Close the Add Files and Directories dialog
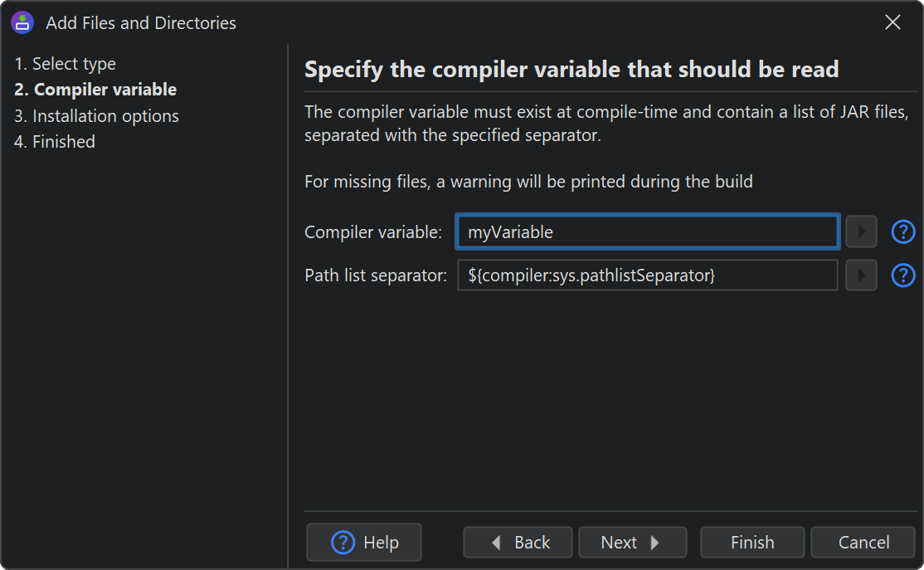924x570 pixels. coord(892,22)
